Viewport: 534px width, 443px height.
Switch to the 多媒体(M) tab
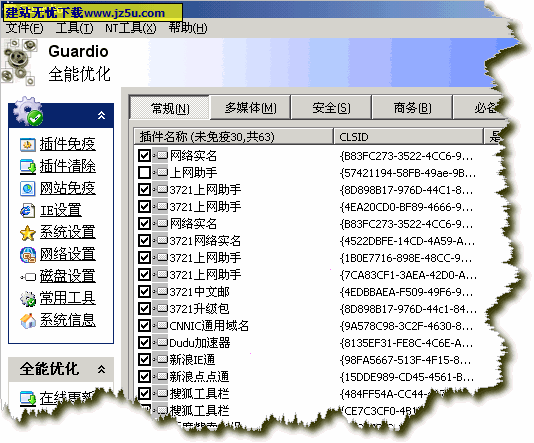[x=250, y=108]
